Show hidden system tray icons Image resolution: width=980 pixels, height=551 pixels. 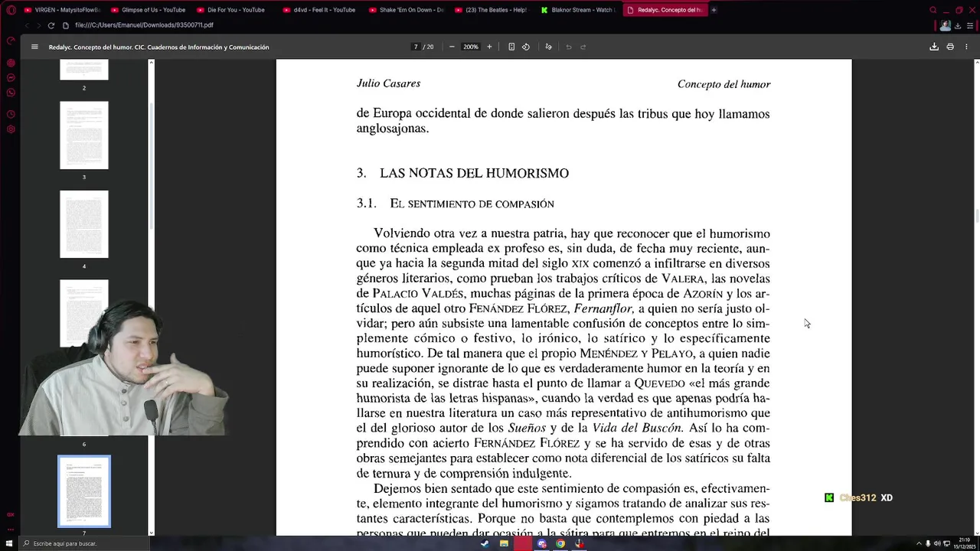coord(919,543)
